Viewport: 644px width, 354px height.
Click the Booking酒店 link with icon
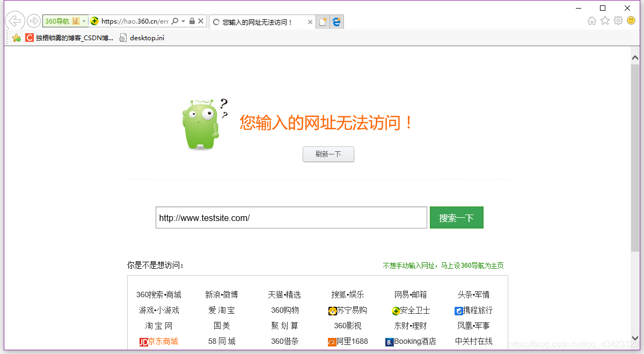coord(411,342)
